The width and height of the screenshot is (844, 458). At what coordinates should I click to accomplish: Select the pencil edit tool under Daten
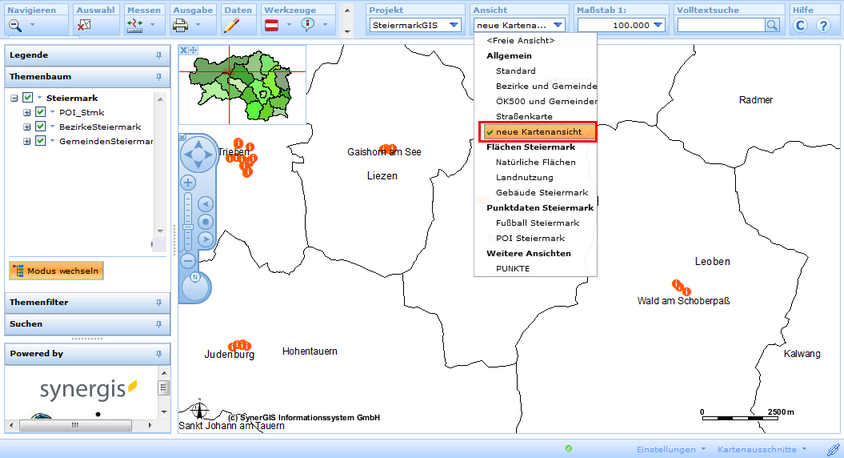pos(231,25)
